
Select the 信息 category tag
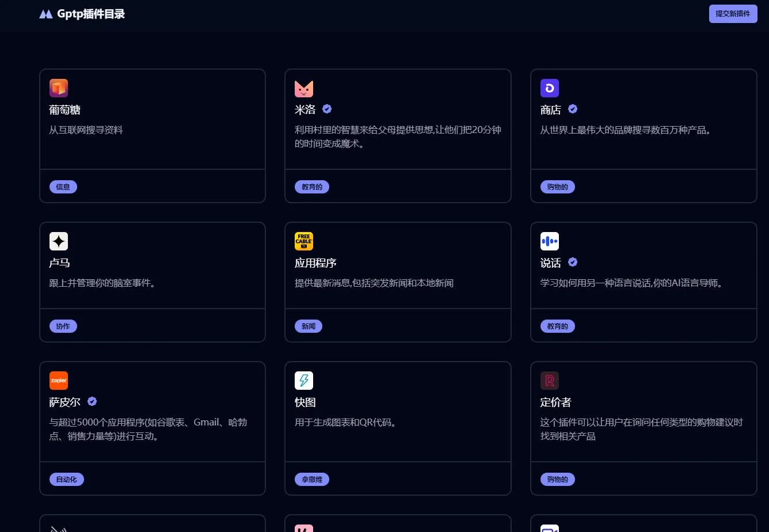(x=63, y=187)
